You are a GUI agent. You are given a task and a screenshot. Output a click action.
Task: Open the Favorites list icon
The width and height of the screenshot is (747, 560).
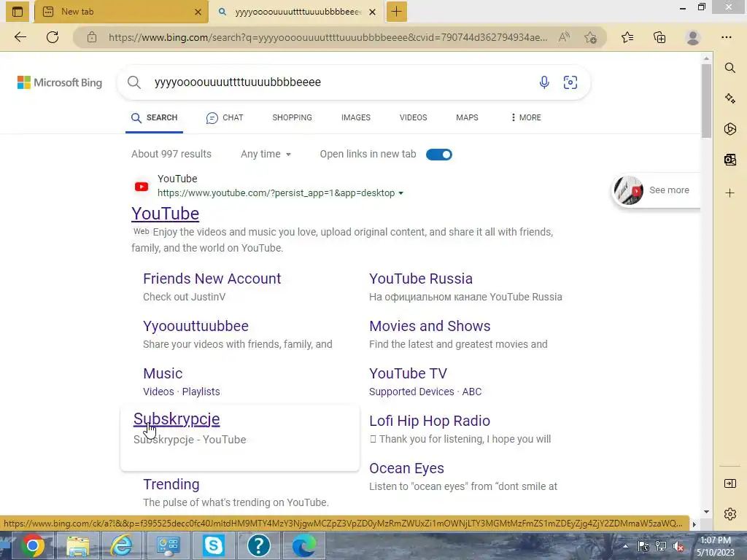point(627,37)
